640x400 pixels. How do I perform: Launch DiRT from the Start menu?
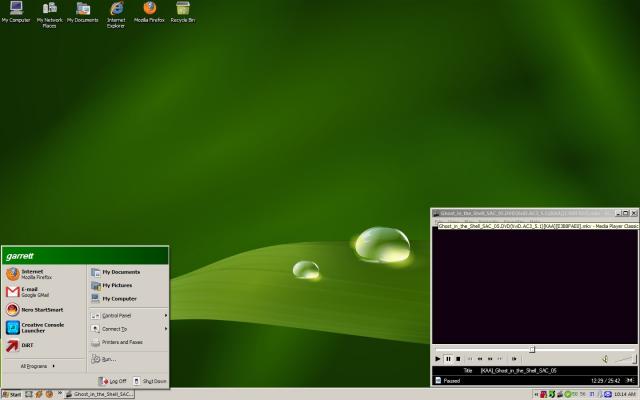coord(44,345)
